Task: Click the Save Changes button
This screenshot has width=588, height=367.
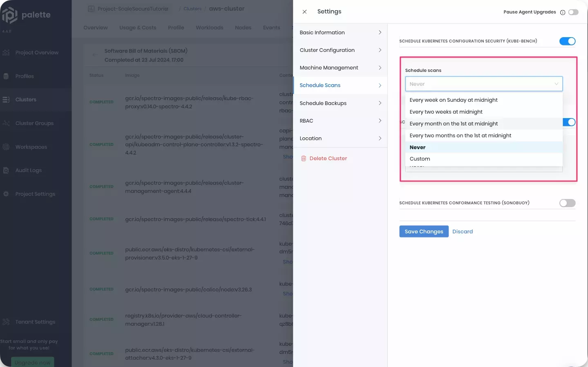Action: pyautogui.click(x=424, y=232)
